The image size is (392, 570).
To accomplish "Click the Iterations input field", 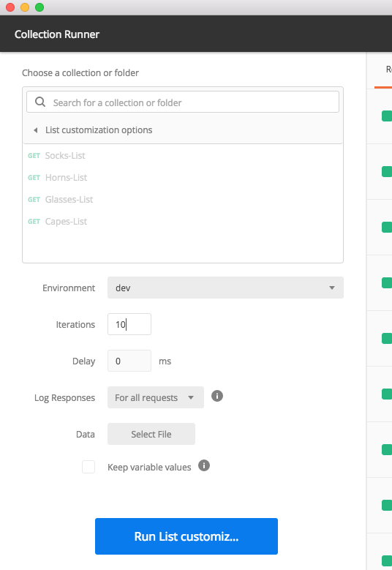I will 129,324.
